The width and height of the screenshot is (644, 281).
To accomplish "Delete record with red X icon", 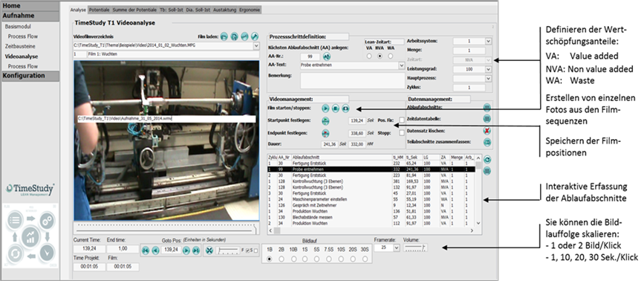I will (x=487, y=130).
